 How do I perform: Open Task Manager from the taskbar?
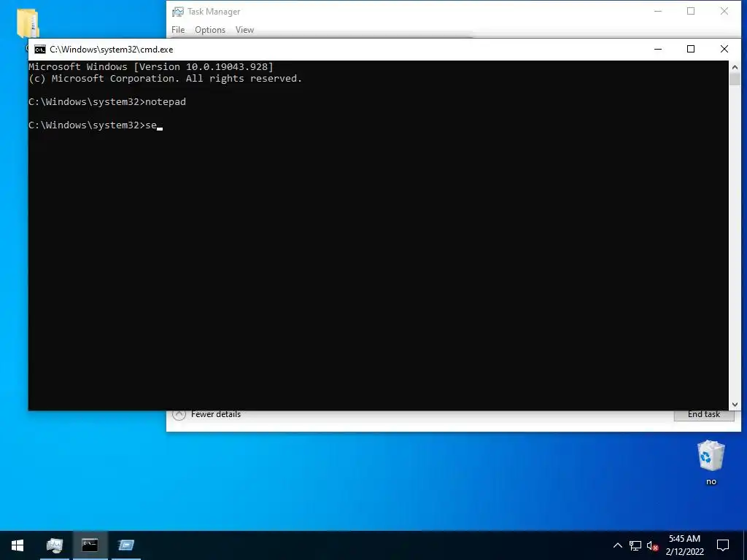point(54,545)
